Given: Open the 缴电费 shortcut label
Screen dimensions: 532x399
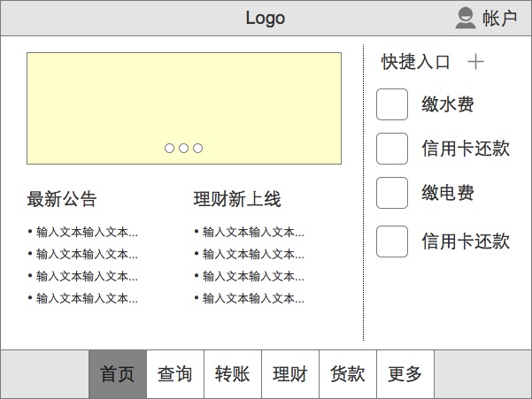Looking at the screenshot, I should coord(448,193).
